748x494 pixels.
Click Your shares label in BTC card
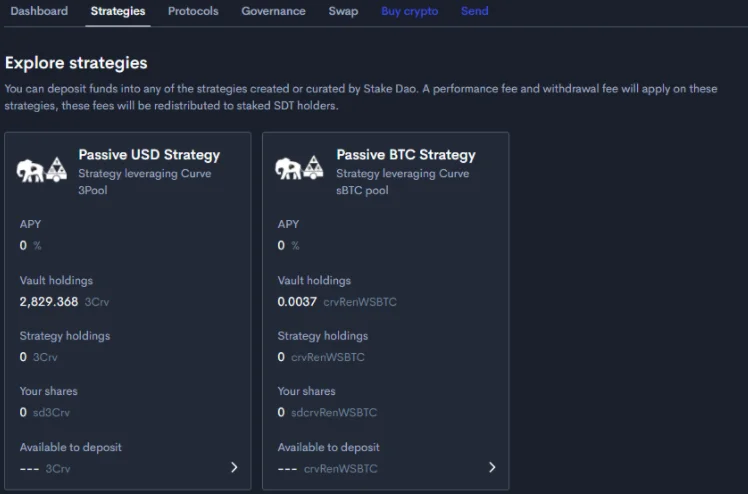(307, 391)
